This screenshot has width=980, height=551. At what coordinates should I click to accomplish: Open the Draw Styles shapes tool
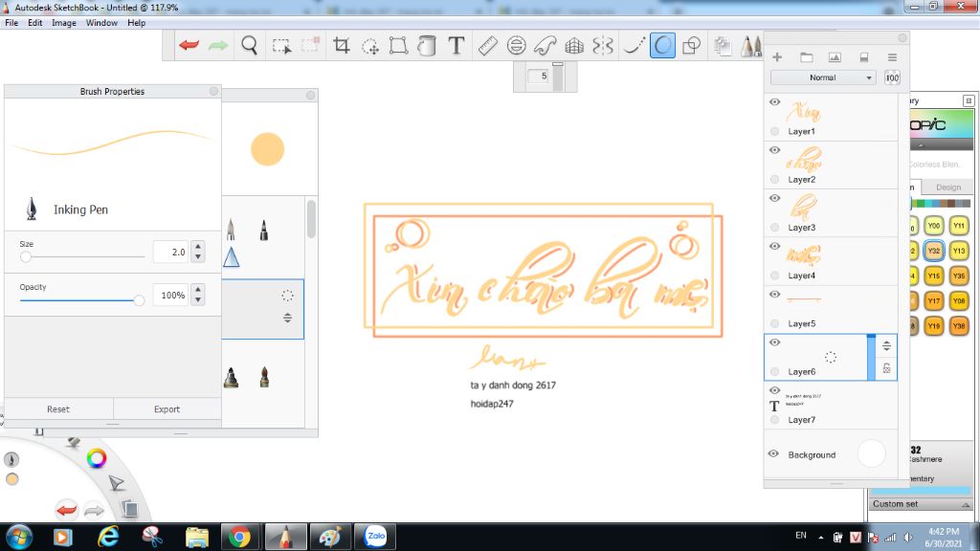tap(691, 46)
